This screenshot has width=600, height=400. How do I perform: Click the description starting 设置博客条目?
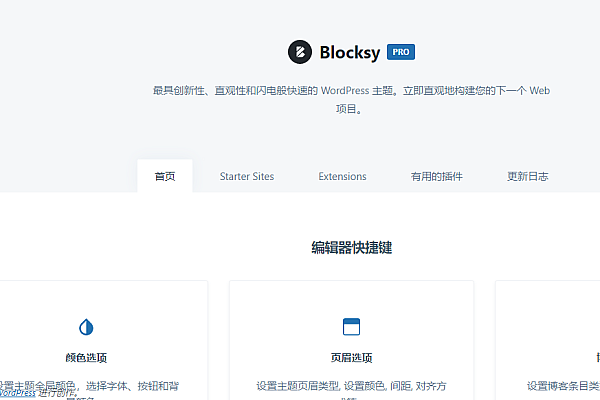click(x=563, y=386)
